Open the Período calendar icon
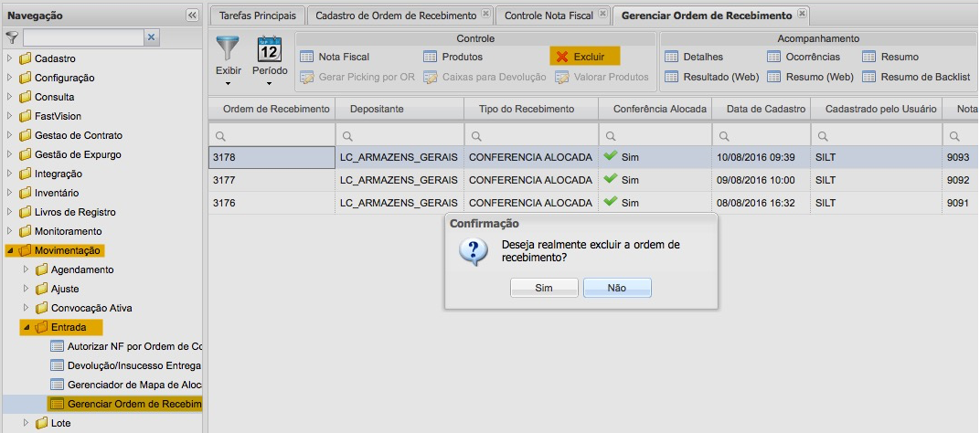This screenshot has width=980, height=433. click(270, 48)
